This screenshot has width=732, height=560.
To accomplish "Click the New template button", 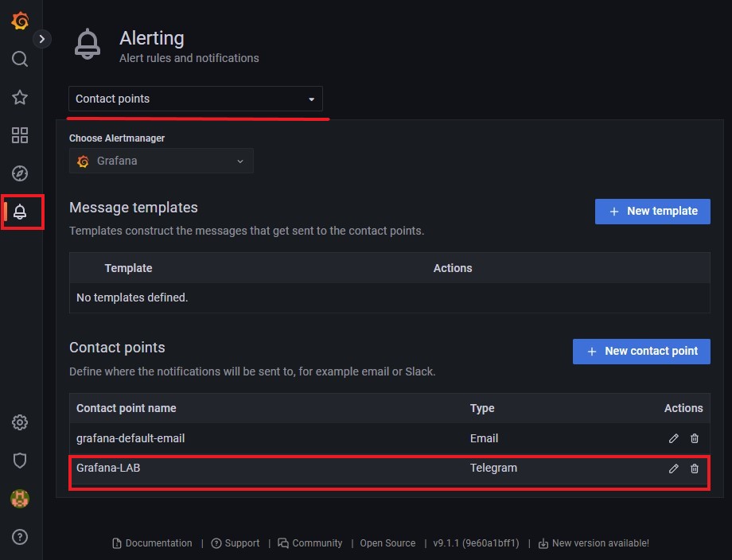I will pyautogui.click(x=652, y=212).
